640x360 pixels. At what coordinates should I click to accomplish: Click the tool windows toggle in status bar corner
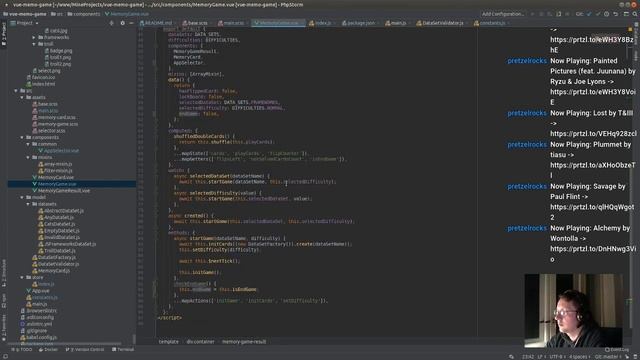pyautogui.click(x=5, y=357)
